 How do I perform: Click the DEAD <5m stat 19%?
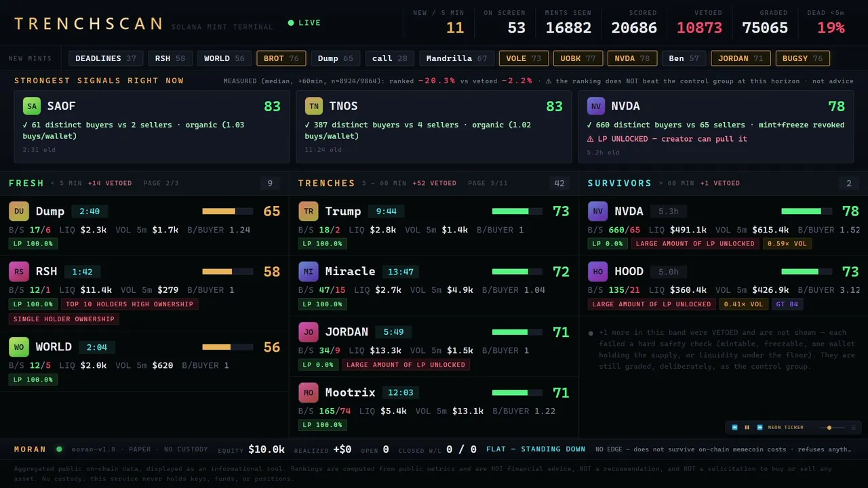pyautogui.click(x=831, y=28)
